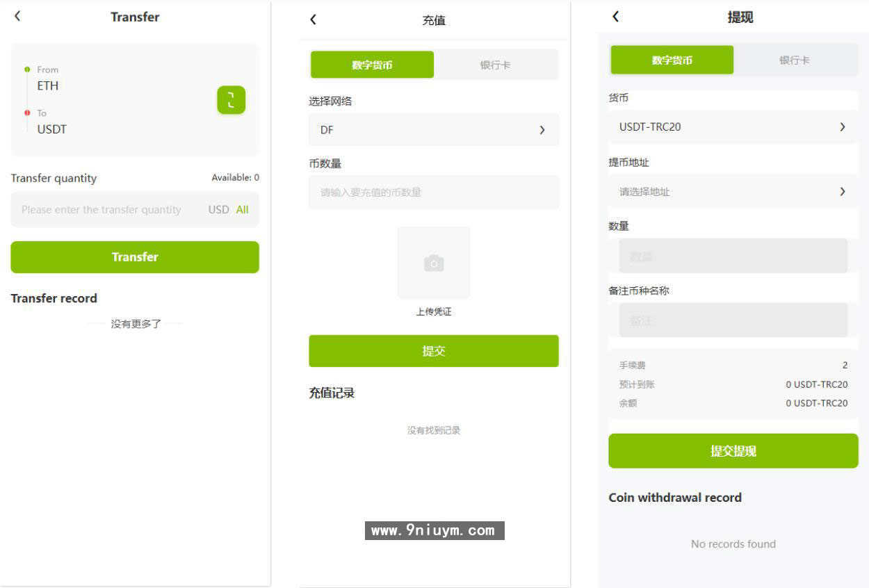Image resolution: width=869 pixels, height=588 pixels.
Task: Click the 币数量 deposit amount input field
Action: pyautogui.click(x=433, y=193)
